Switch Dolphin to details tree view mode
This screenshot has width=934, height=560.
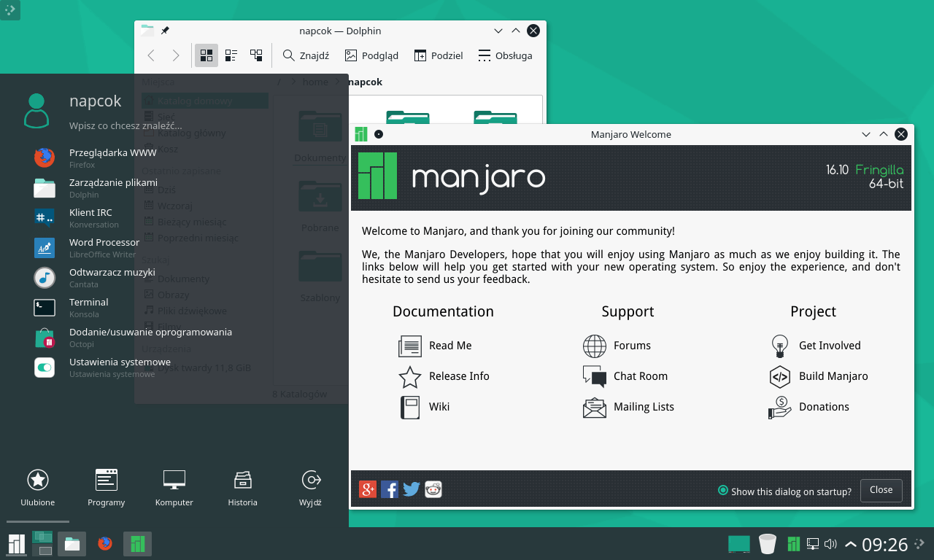pyautogui.click(x=256, y=55)
